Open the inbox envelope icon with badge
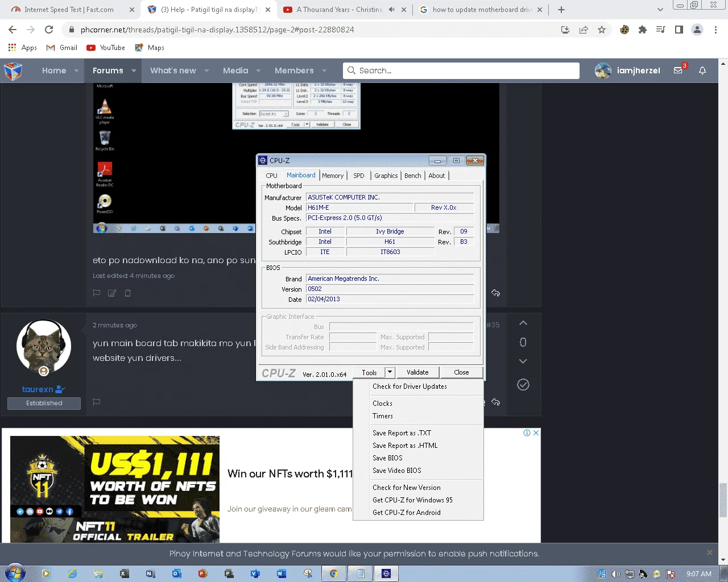This screenshot has height=582, width=728. coord(679,69)
